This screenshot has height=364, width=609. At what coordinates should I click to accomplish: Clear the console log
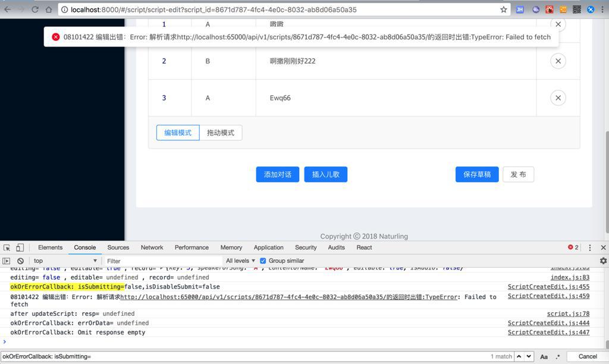tap(21, 261)
